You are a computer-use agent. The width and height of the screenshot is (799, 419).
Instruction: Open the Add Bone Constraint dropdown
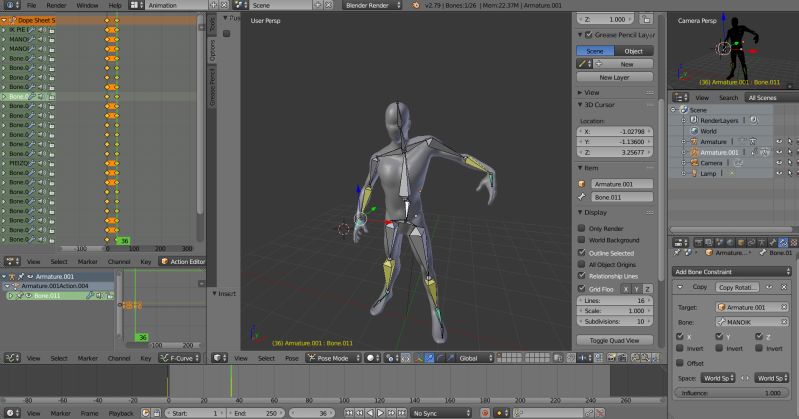(732, 272)
